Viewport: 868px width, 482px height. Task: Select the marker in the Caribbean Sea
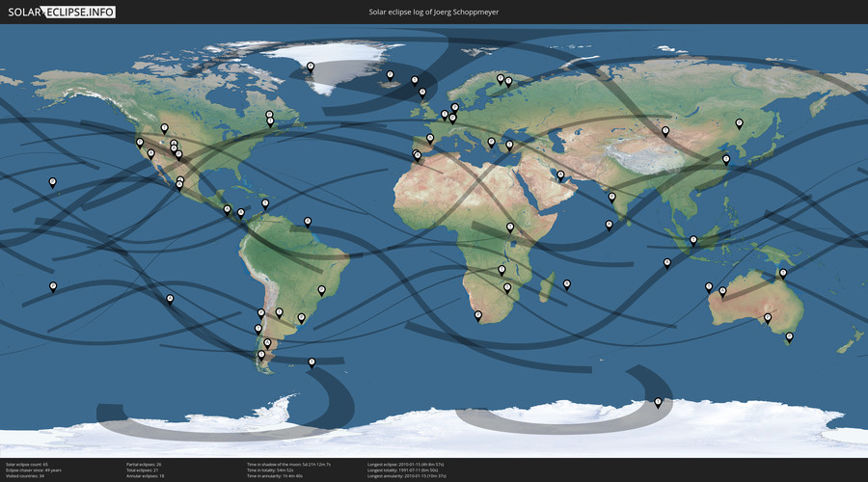pyautogui.click(x=265, y=203)
